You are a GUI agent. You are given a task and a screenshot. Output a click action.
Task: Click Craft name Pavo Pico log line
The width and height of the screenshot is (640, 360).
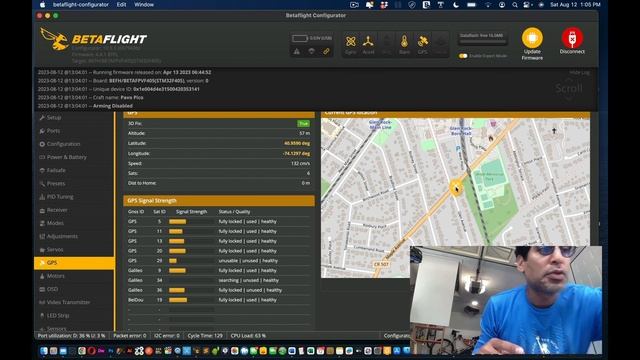(x=91, y=98)
